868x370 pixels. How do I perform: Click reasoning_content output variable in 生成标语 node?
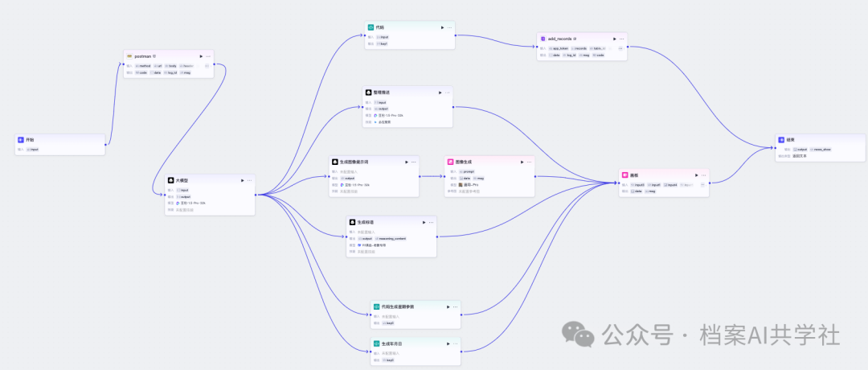pos(391,238)
